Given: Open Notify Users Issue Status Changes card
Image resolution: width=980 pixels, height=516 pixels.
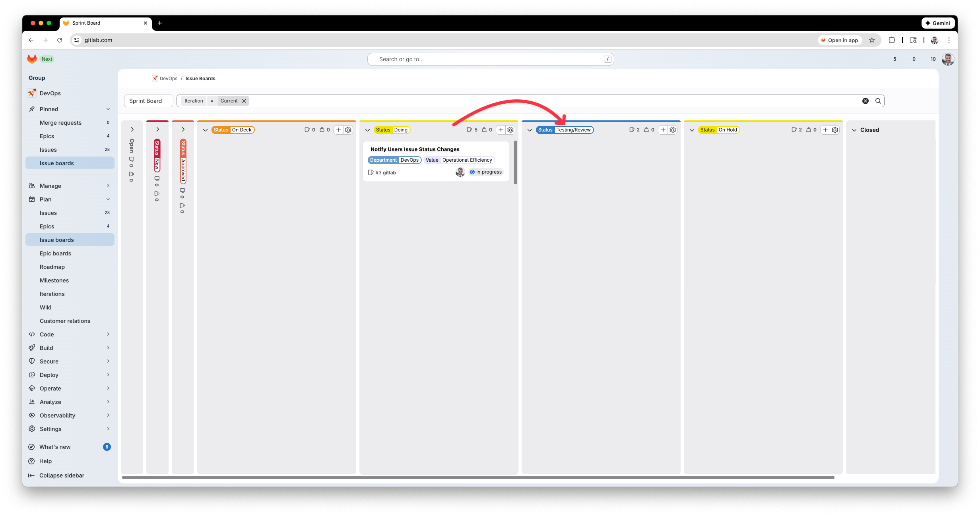Looking at the screenshot, I should point(415,149).
